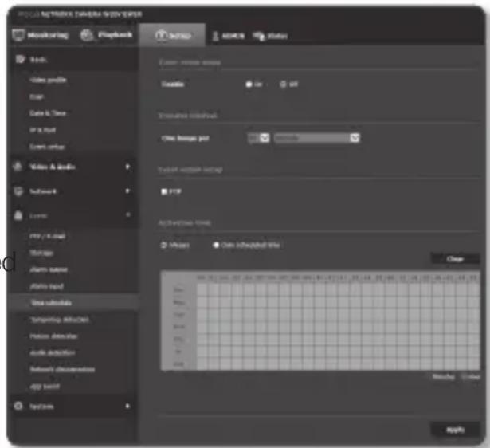Open App event settings
This screenshot has height=448, width=490.
click(45, 387)
